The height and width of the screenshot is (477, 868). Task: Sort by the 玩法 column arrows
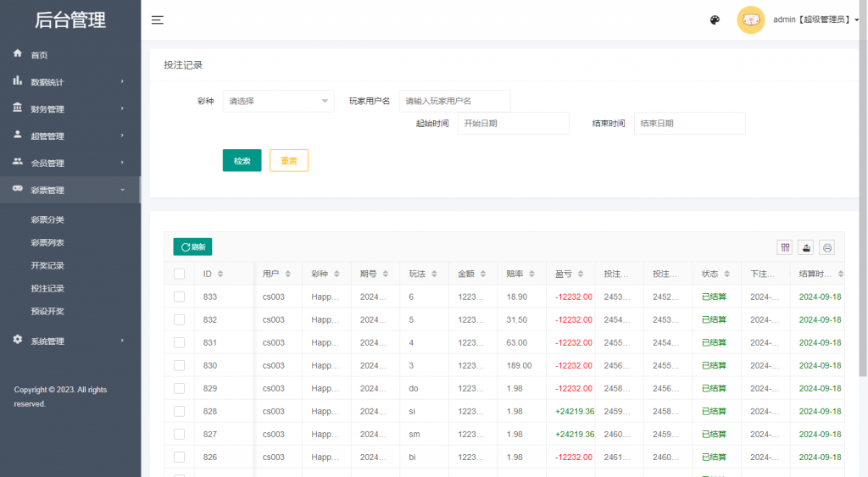[434, 274]
